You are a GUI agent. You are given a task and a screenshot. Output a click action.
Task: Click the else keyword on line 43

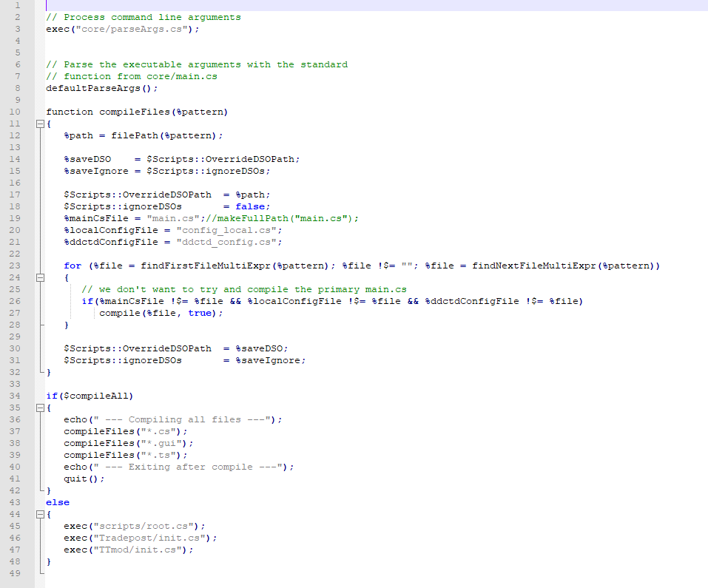57,502
